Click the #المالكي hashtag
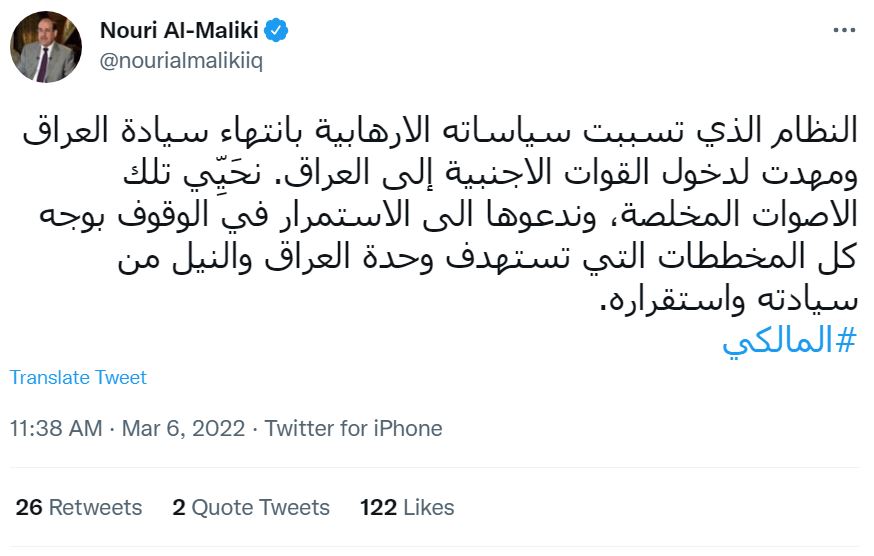Image resolution: width=874 pixels, height=556 pixels. (791, 340)
